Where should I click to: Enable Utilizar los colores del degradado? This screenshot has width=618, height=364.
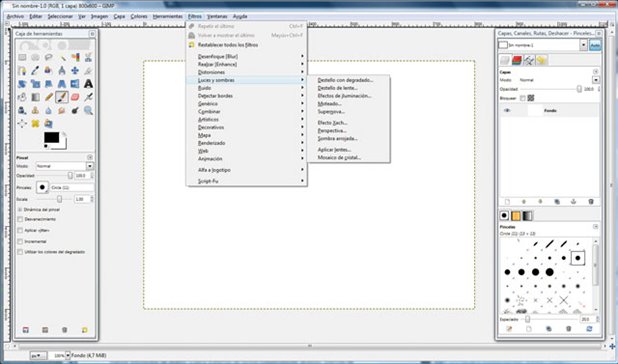tap(20, 252)
